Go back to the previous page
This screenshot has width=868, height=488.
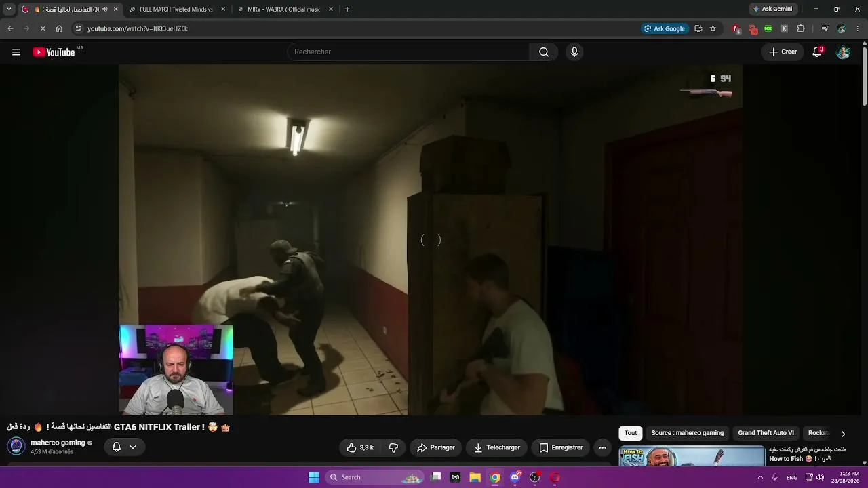[10, 28]
